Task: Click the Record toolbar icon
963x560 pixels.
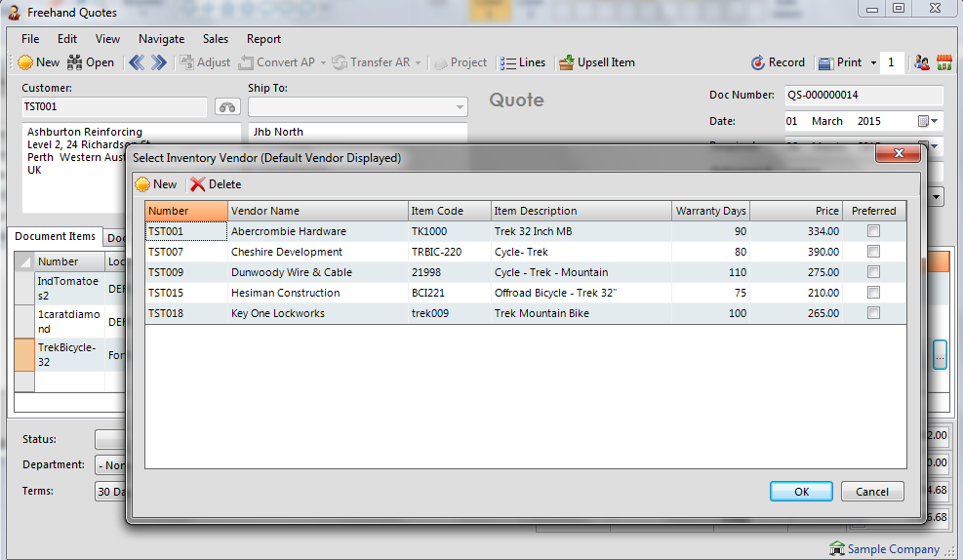Action: point(758,62)
